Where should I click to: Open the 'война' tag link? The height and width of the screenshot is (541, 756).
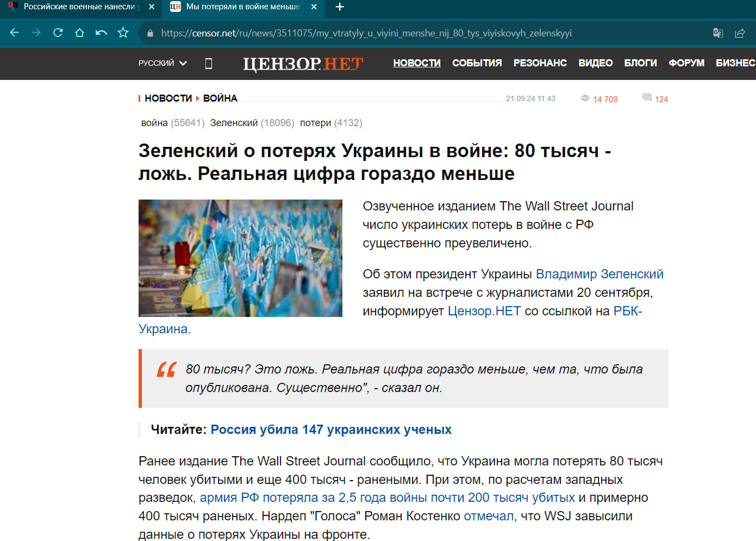tap(154, 123)
